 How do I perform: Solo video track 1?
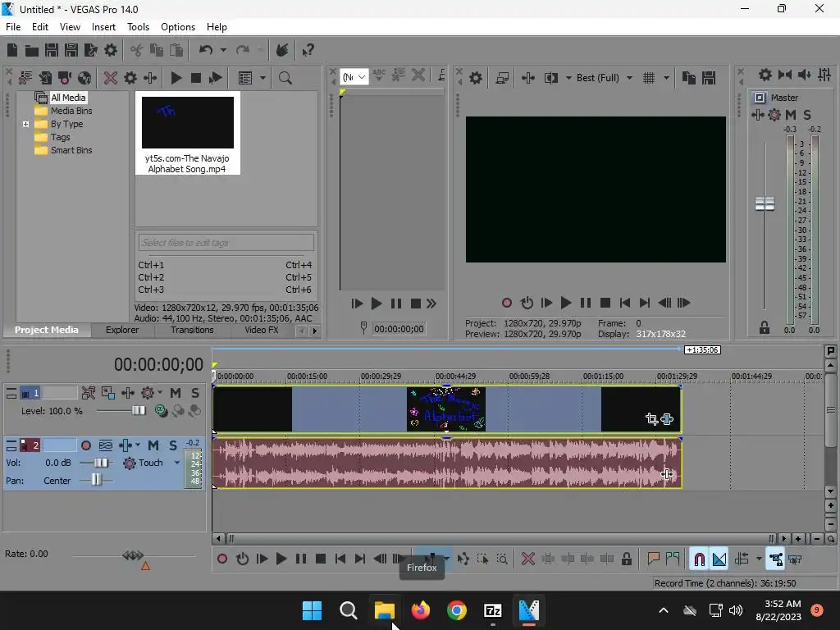[195, 393]
